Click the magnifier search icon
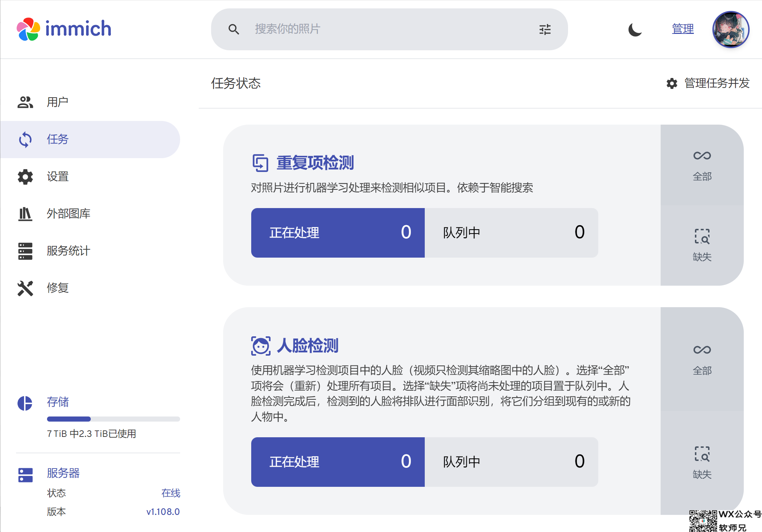 pyautogui.click(x=234, y=29)
